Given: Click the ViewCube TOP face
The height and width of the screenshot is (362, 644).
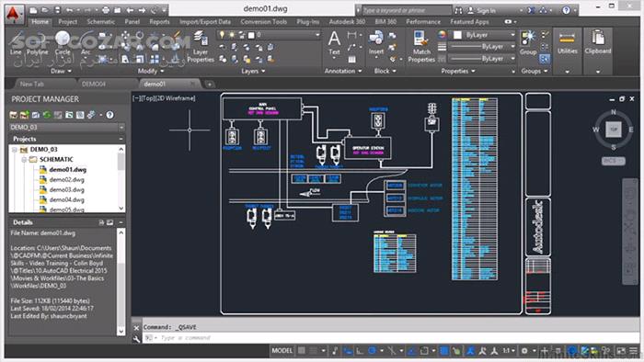Looking at the screenshot, I should 614,130.
